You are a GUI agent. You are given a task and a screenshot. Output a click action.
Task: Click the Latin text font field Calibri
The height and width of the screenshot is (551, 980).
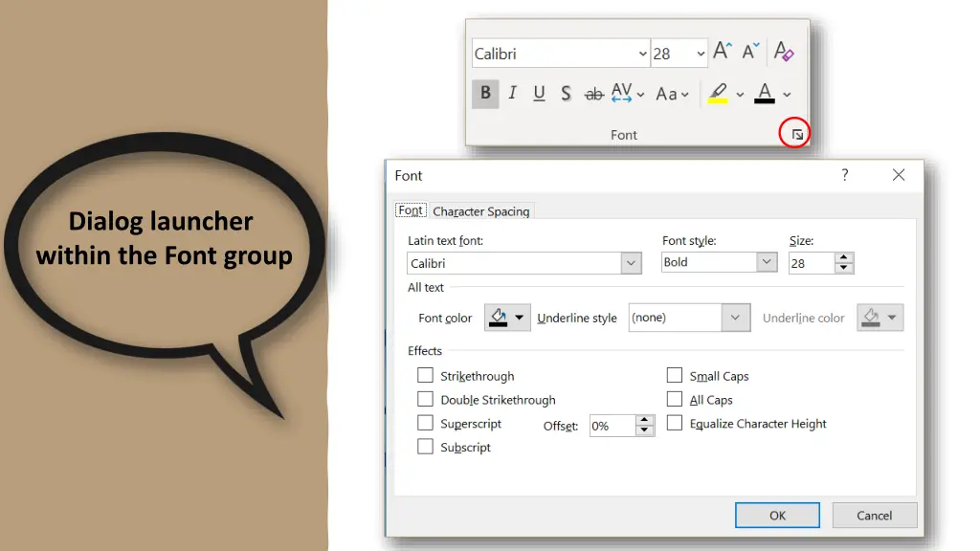(514, 263)
